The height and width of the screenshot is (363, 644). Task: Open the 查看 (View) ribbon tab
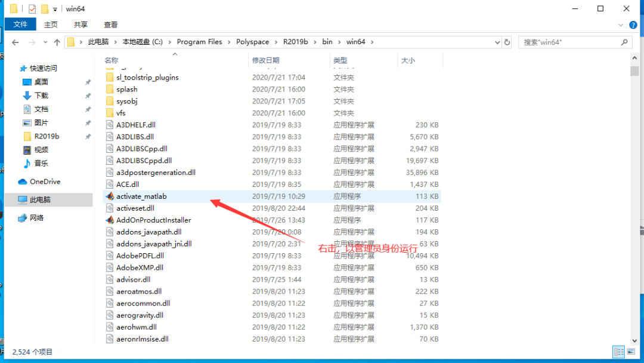tap(110, 24)
